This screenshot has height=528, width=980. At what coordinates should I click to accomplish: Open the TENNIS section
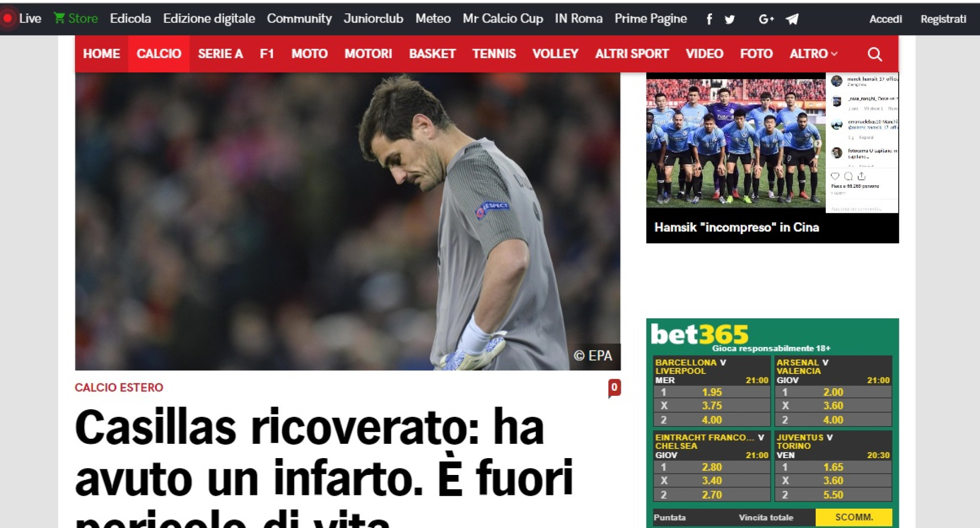pyautogui.click(x=494, y=54)
